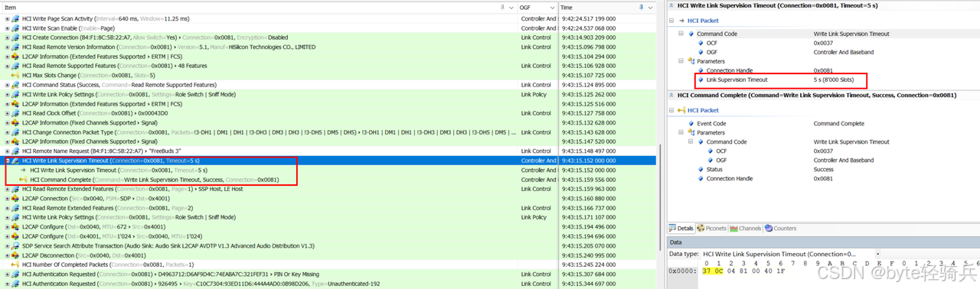The width and height of the screenshot is (980, 289).
Task: Click the Link Supervision Timeout field icon
Action: [701, 80]
